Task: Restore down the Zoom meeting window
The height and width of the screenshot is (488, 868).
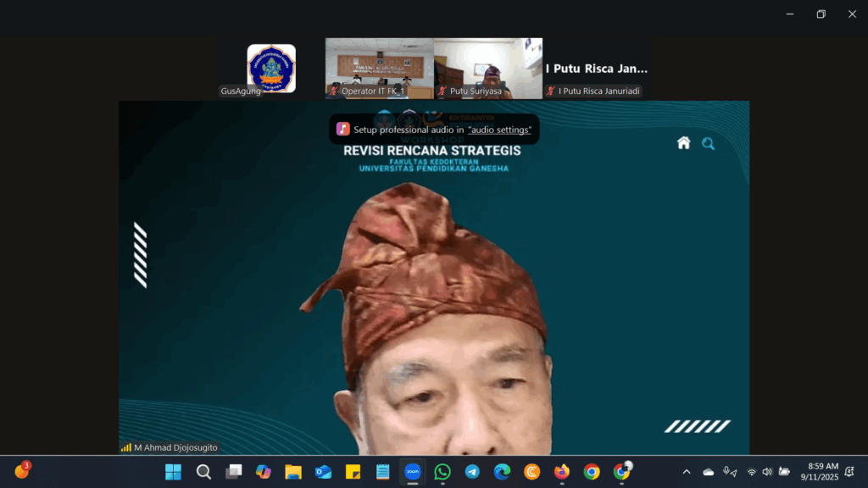Action: coord(821,14)
